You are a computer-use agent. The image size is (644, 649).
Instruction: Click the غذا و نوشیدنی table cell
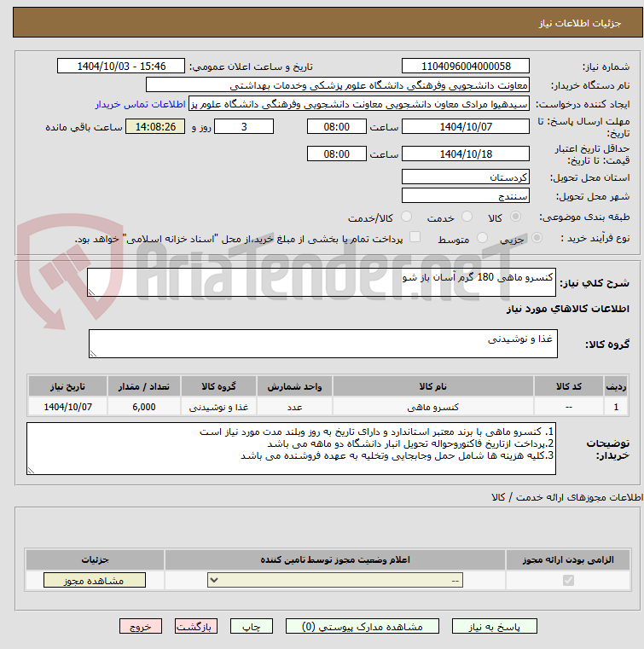pos(218,407)
